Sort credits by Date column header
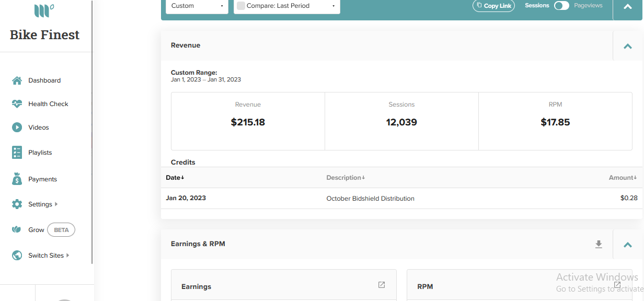 tap(175, 178)
